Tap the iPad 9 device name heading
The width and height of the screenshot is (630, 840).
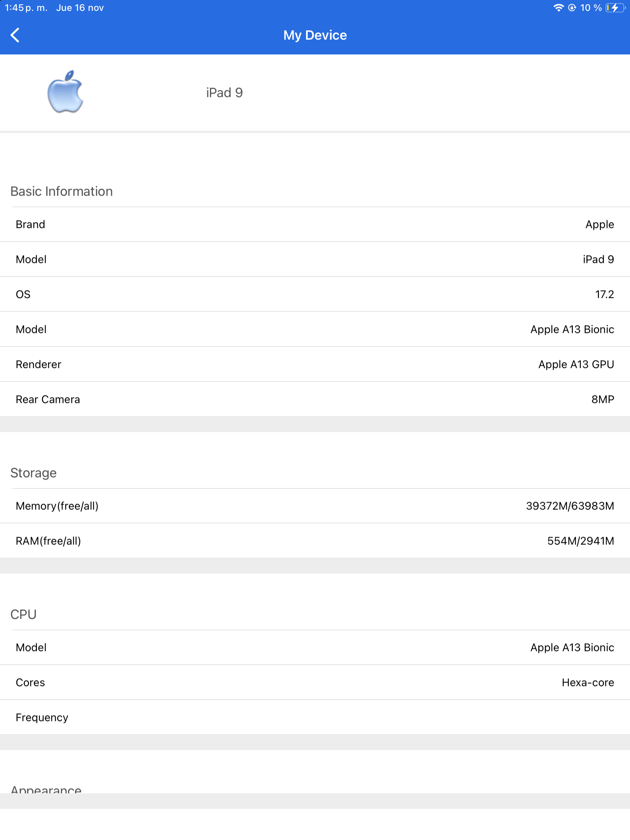click(224, 93)
